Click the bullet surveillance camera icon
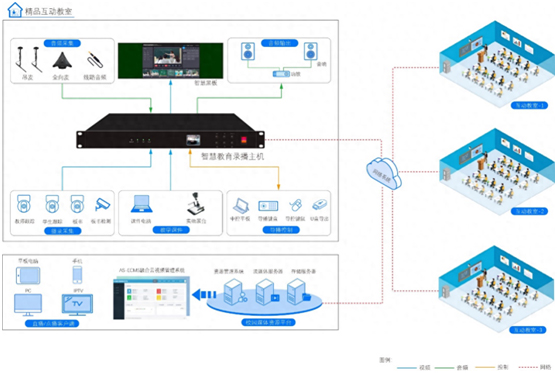This screenshot has width=557, height=373. [102, 205]
